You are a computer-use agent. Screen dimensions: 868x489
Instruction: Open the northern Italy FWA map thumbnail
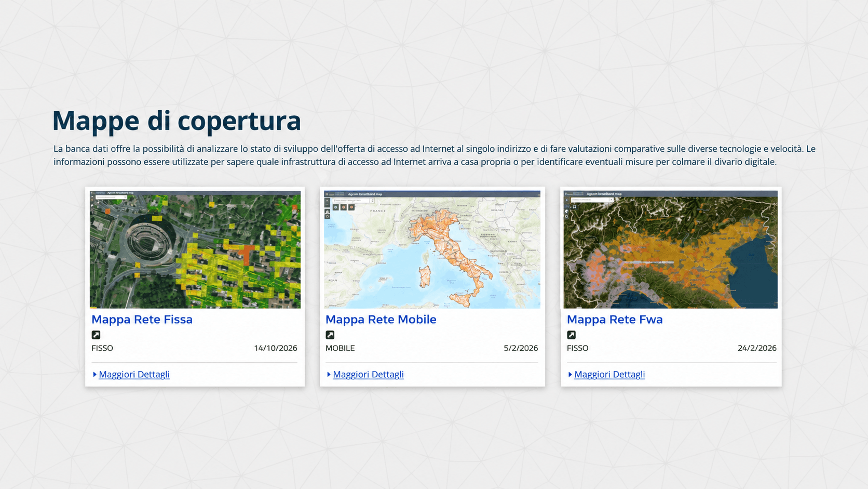pyautogui.click(x=671, y=249)
